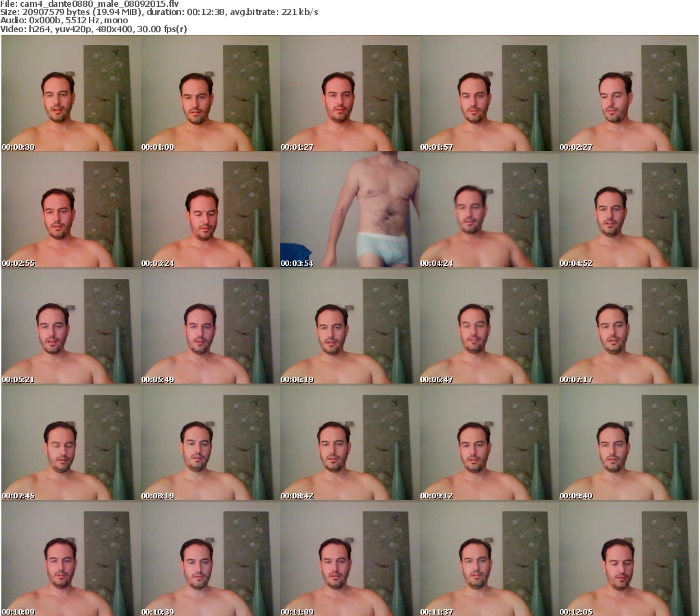Select the thumbnail timestamped 00:07:17
This screenshot has height=616, width=700.
629,326
